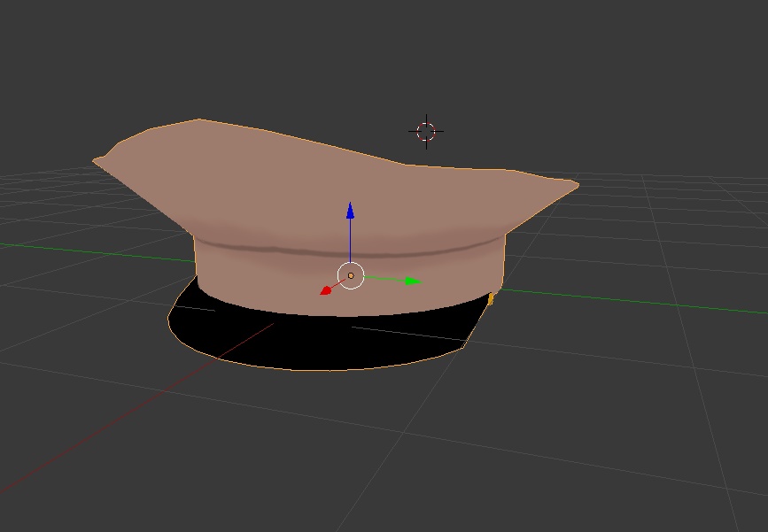The height and width of the screenshot is (532, 768).
Task: Click the arrowhead of the green translate arrow
Action: [x=412, y=281]
